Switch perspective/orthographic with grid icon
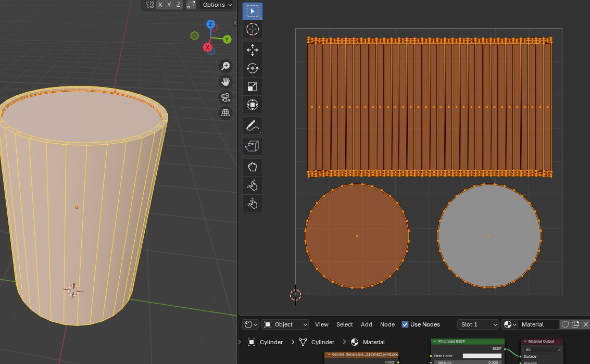 (225, 113)
